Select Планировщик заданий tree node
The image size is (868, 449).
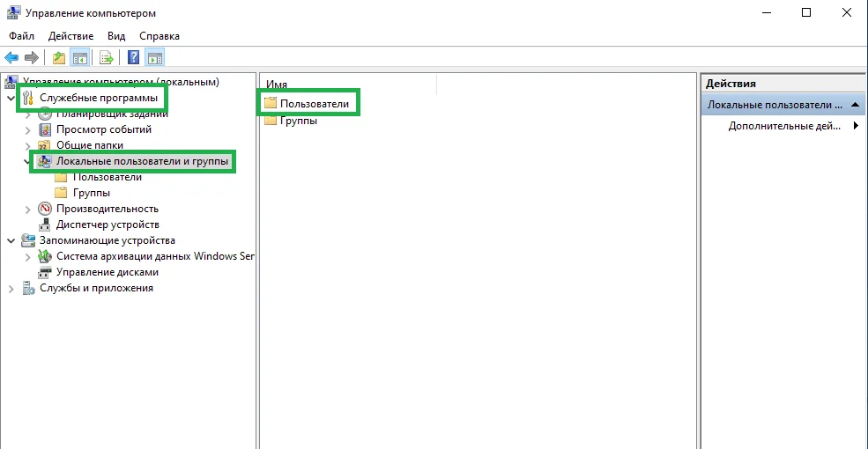(113, 114)
